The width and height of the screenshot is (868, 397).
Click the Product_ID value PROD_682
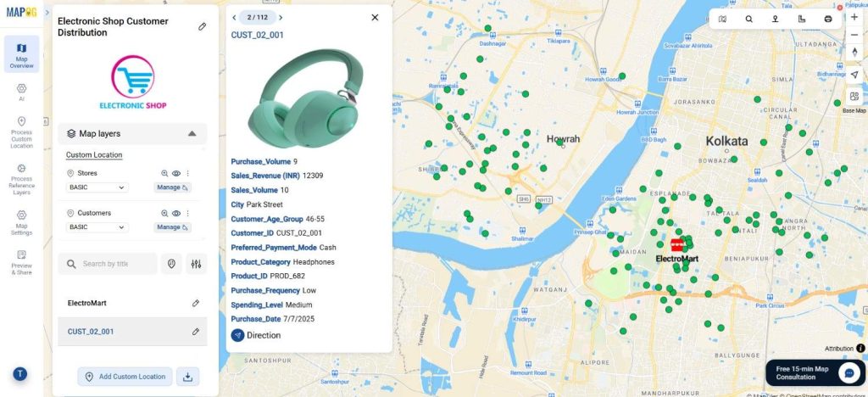pyautogui.click(x=287, y=277)
